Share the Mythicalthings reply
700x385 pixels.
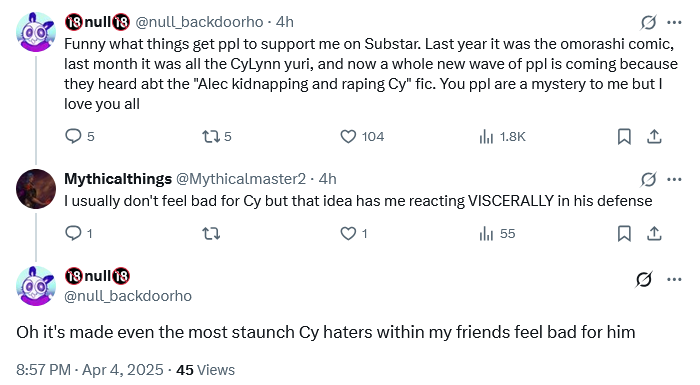point(654,233)
